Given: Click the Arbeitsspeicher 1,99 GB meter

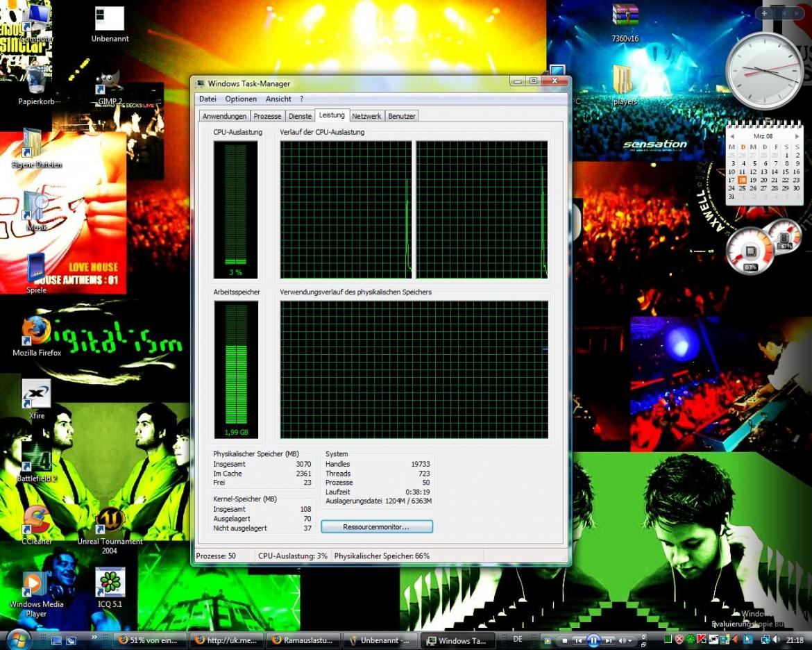Looking at the screenshot, I should [x=236, y=369].
